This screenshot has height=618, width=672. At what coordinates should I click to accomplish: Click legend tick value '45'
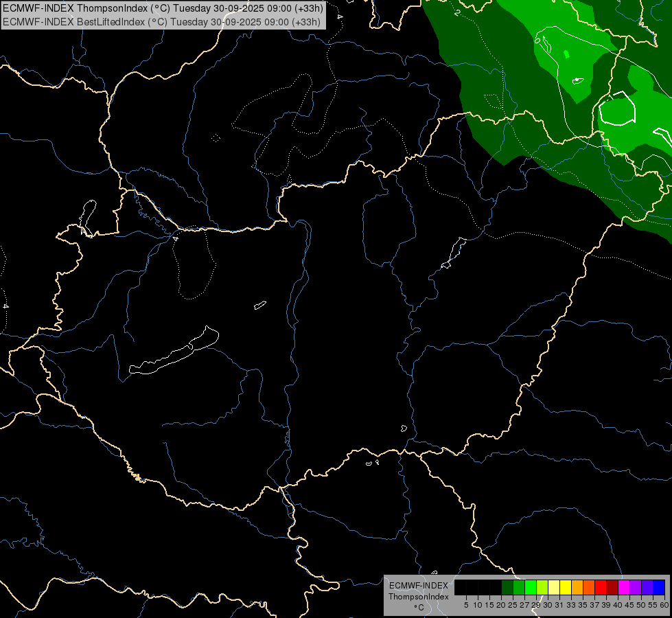(629, 605)
